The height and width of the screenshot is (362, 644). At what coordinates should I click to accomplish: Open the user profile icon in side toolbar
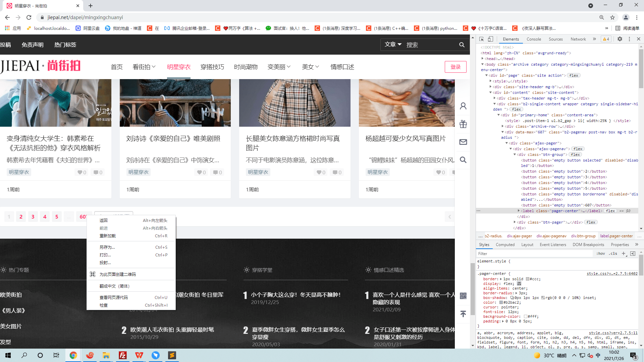click(463, 106)
